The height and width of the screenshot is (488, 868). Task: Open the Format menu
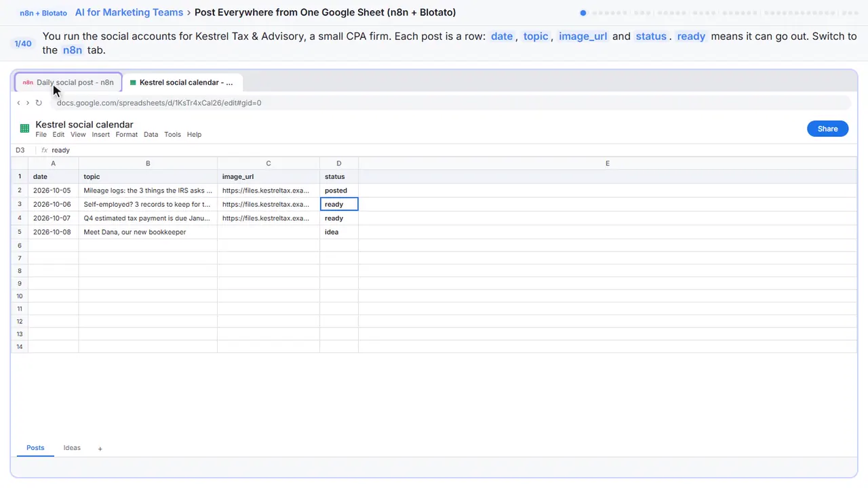pyautogui.click(x=126, y=135)
